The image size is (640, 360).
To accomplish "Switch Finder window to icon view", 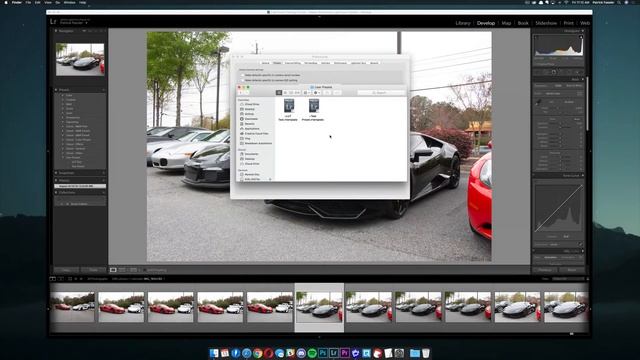I will tap(279, 93).
